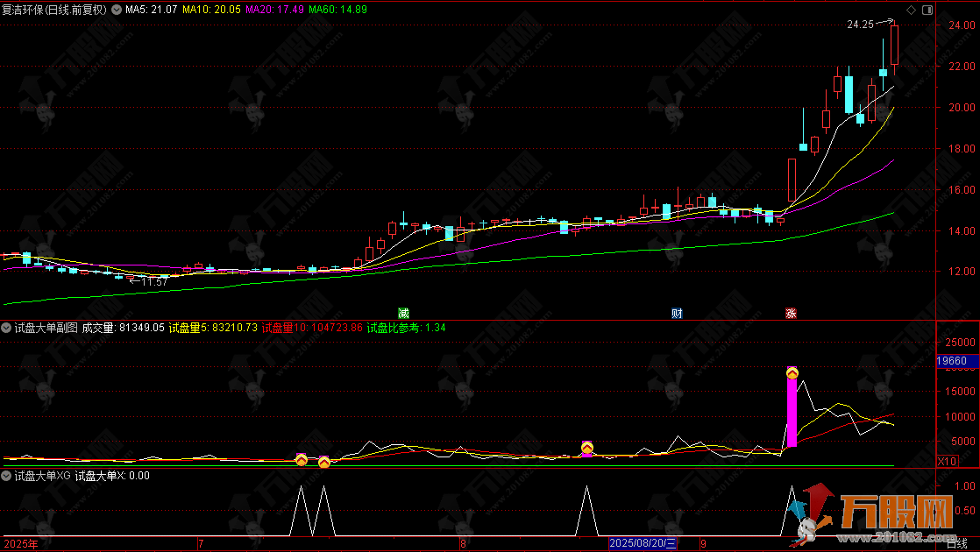Select the MA20: 17.49 legend

tap(275, 10)
